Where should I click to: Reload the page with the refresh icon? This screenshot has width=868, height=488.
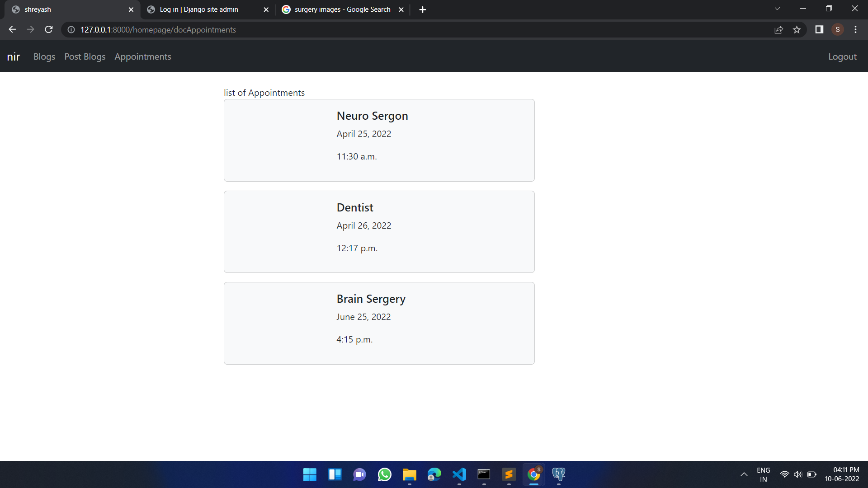point(48,29)
